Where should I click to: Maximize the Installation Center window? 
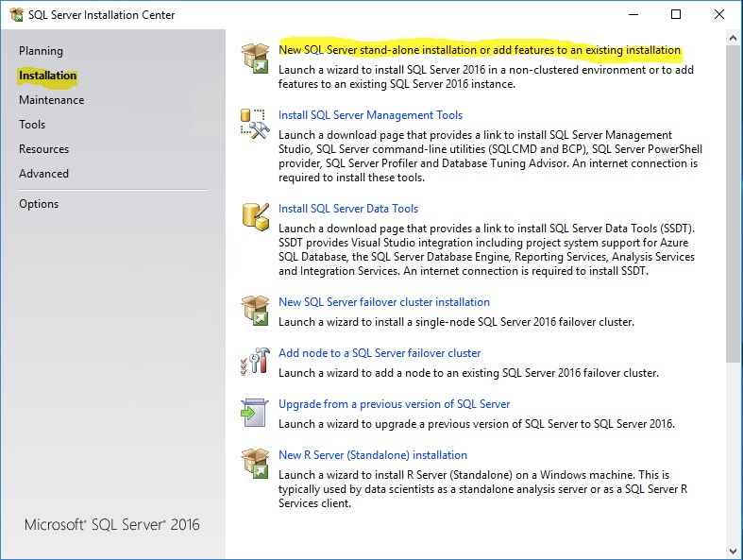676,15
